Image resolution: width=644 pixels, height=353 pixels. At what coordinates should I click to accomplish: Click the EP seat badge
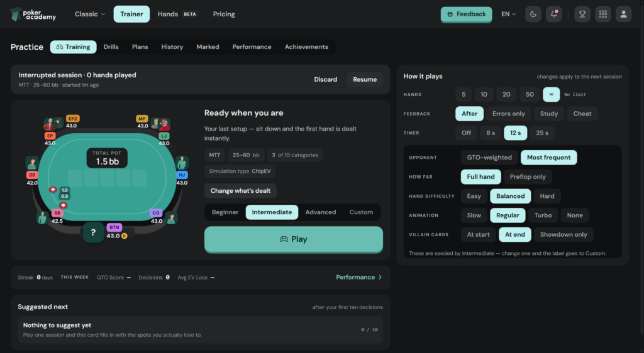50,136
